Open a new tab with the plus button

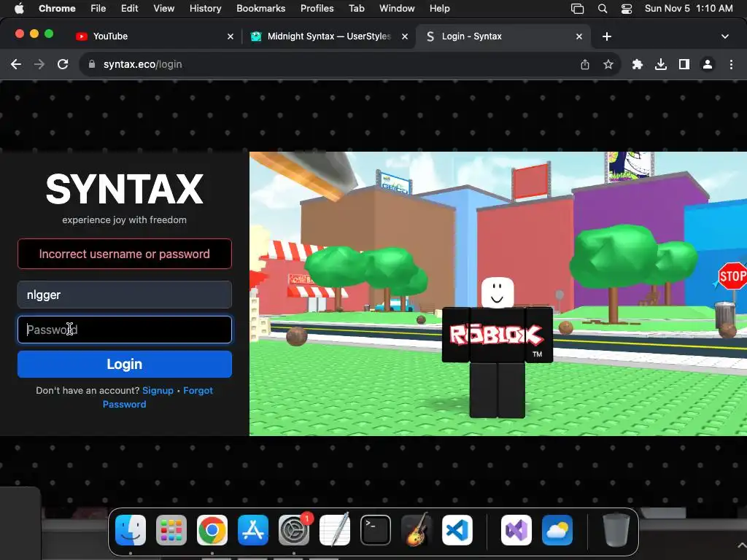pyautogui.click(x=606, y=36)
